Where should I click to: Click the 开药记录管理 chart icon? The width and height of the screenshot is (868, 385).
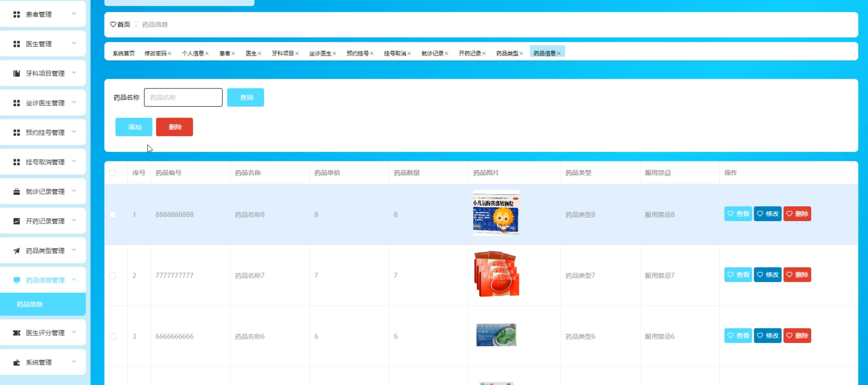(17, 221)
